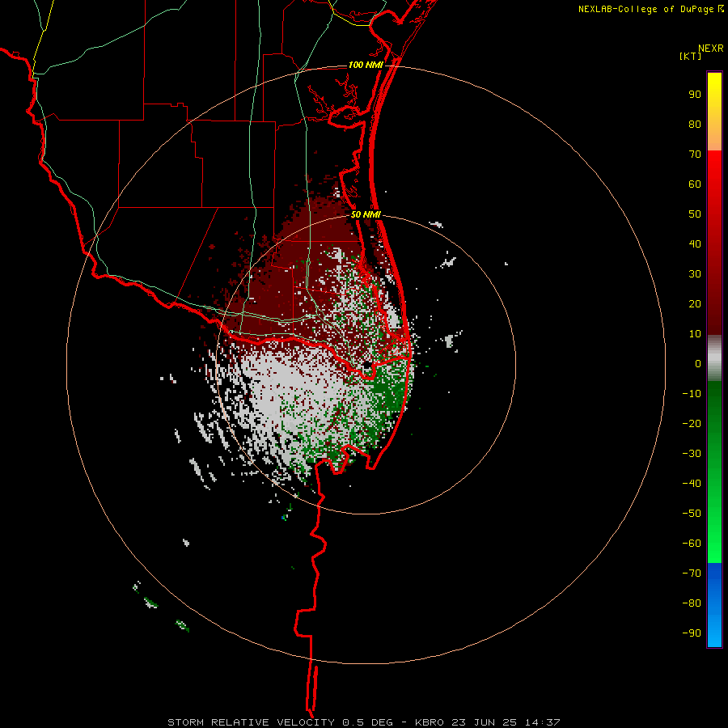Click the 80 value on the velocity scale
728x728 pixels.
click(x=695, y=125)
